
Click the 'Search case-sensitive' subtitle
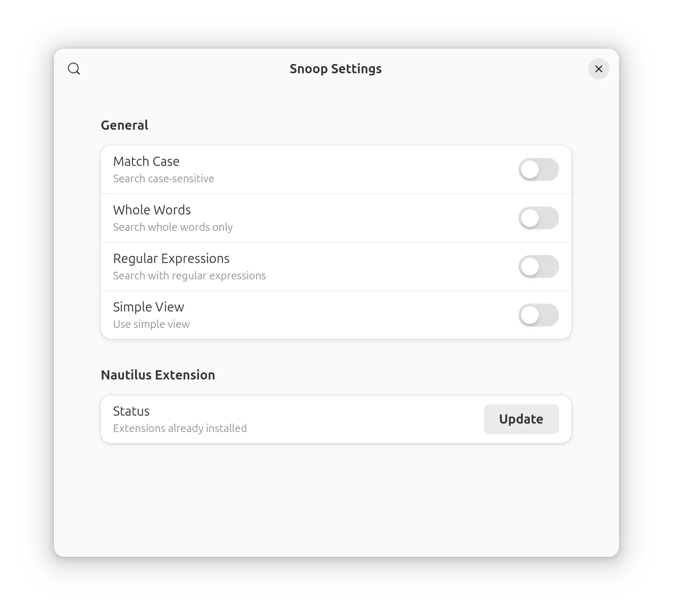click(163, 179)
